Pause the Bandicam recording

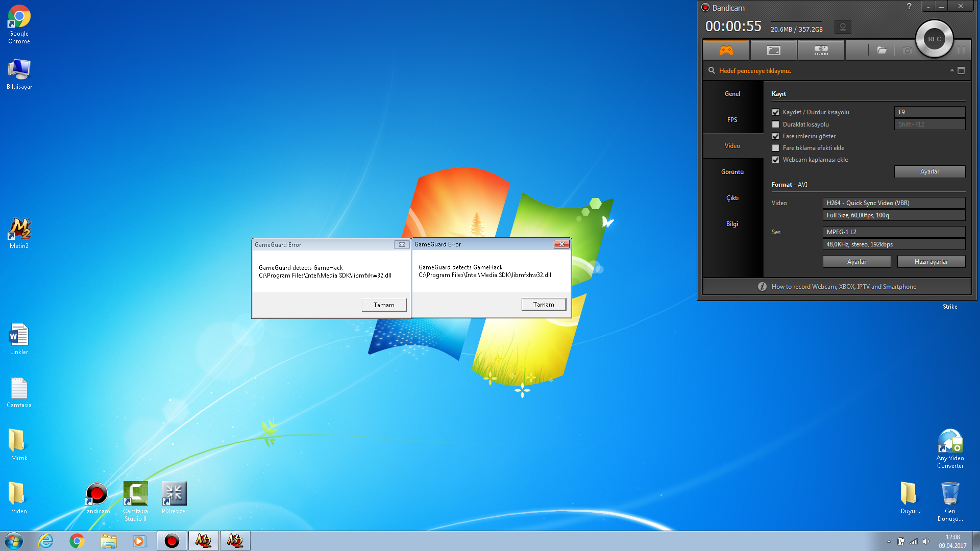point(961,50)
